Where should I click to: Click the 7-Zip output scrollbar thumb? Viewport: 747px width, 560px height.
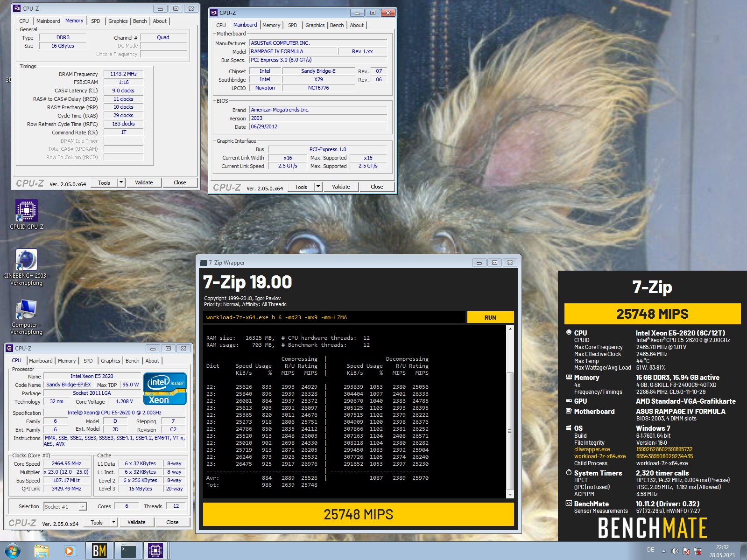pos(510,431)
